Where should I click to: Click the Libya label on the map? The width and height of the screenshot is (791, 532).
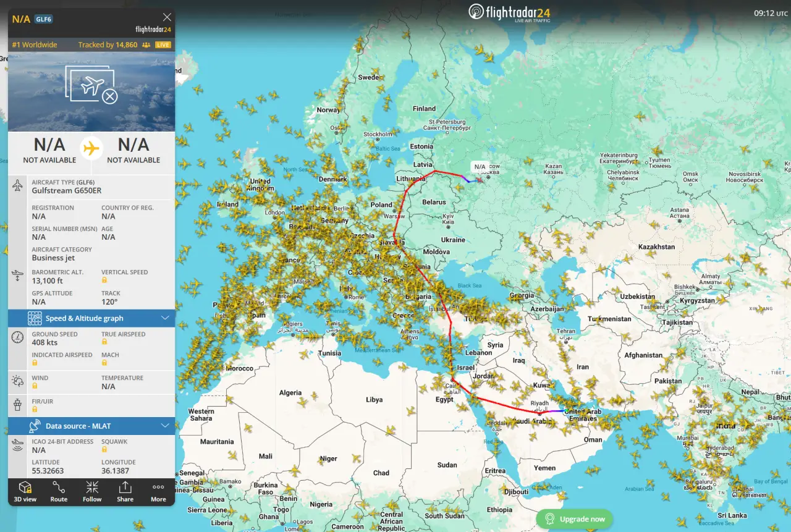(x=374, y=400)
